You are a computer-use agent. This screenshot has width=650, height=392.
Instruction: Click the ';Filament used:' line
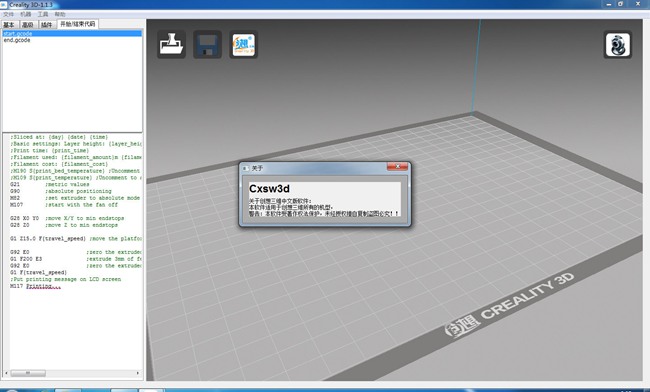click(x=76, y=157)
